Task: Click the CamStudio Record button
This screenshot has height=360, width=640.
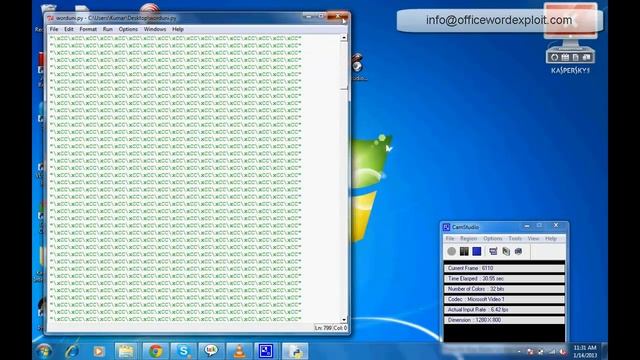Action: click(451, 251)
